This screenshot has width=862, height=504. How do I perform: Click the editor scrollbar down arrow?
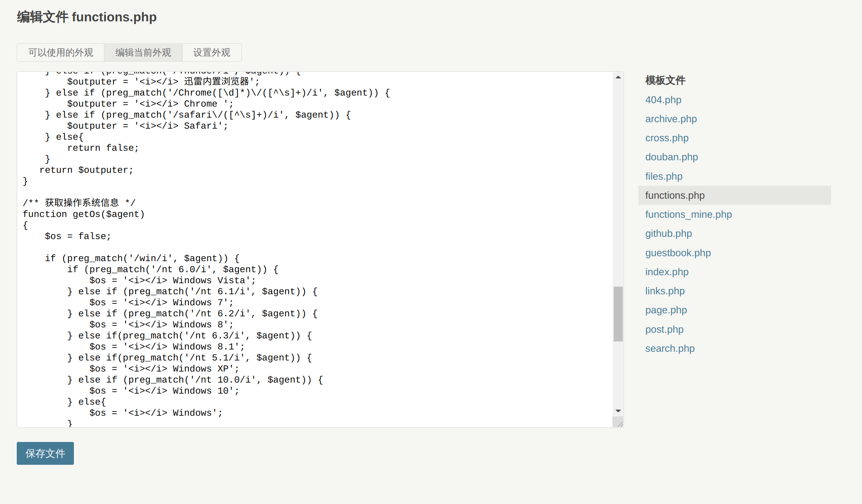coord(618,411)
